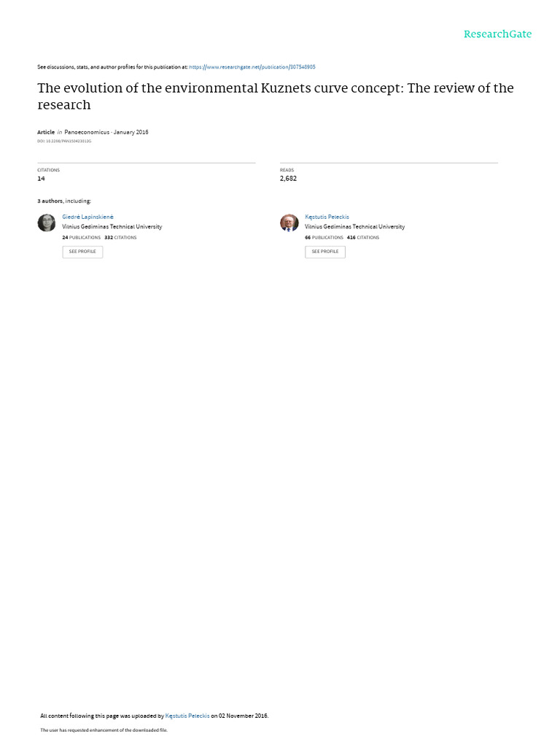This screenshot has height=747, width=560.
Task: Click SEE PROFILE under Kęstutis Peleckis
Action: pyautogui.click(x=325, y=252)
